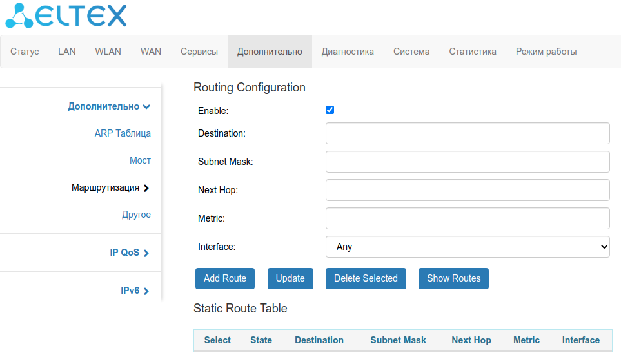621x364 pixels.
Task: Open the ARP Таблица link
Action: click(x=123, y=133)
